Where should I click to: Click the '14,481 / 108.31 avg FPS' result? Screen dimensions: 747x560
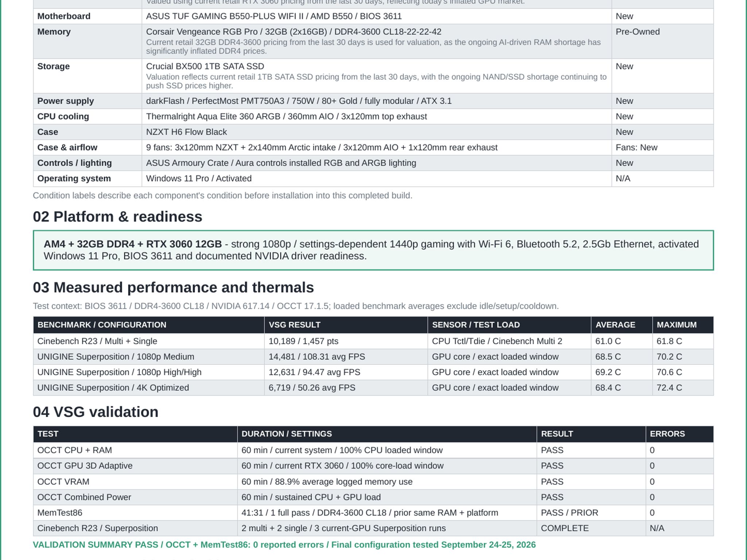[317, 357]
